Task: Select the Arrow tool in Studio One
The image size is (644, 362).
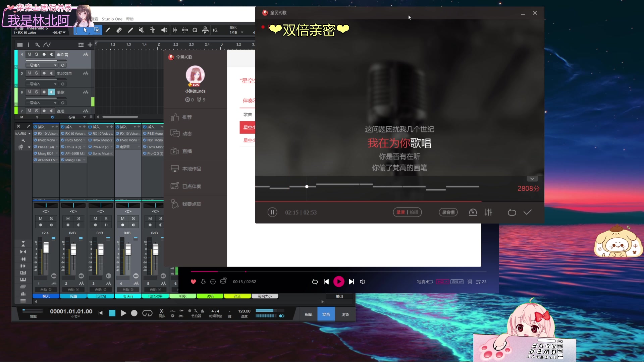Action: tap(85, 30)
